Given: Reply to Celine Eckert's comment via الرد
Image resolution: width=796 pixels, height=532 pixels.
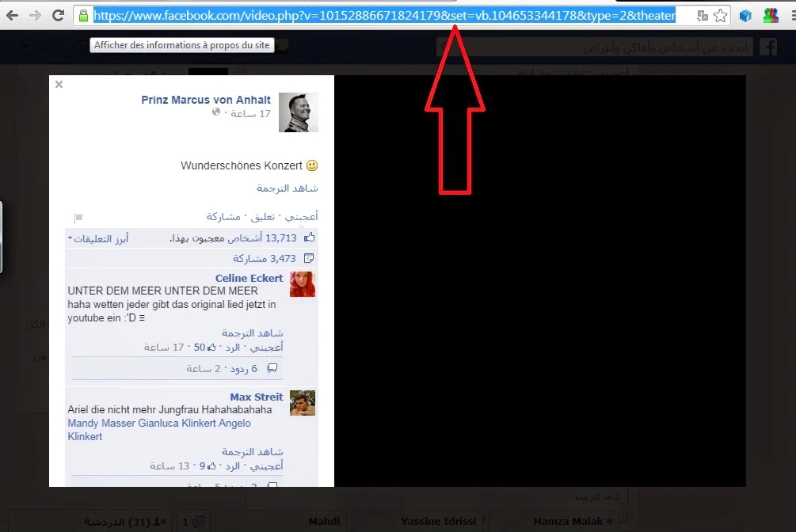Looking at the screenshot, I should 233,348.
